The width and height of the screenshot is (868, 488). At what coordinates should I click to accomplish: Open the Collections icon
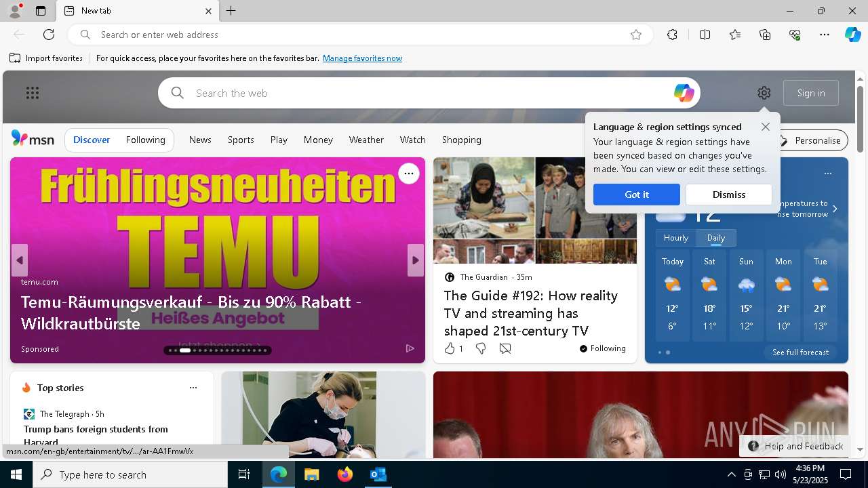765,35
